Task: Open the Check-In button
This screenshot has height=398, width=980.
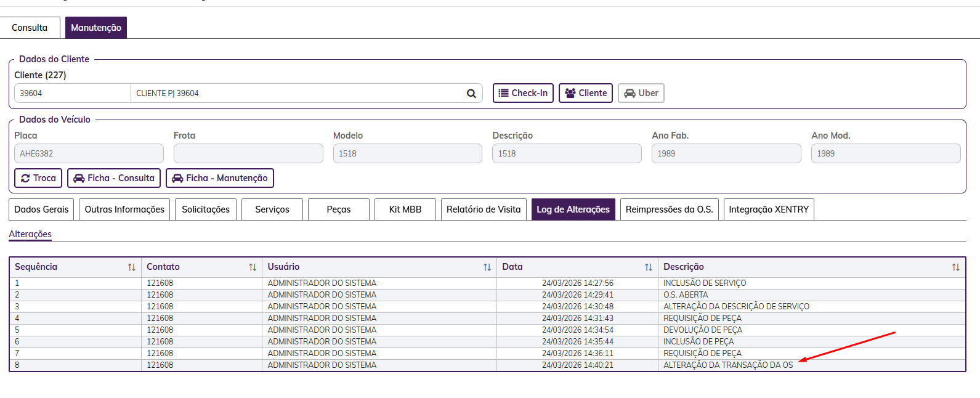Action: (x=523, y=93)
